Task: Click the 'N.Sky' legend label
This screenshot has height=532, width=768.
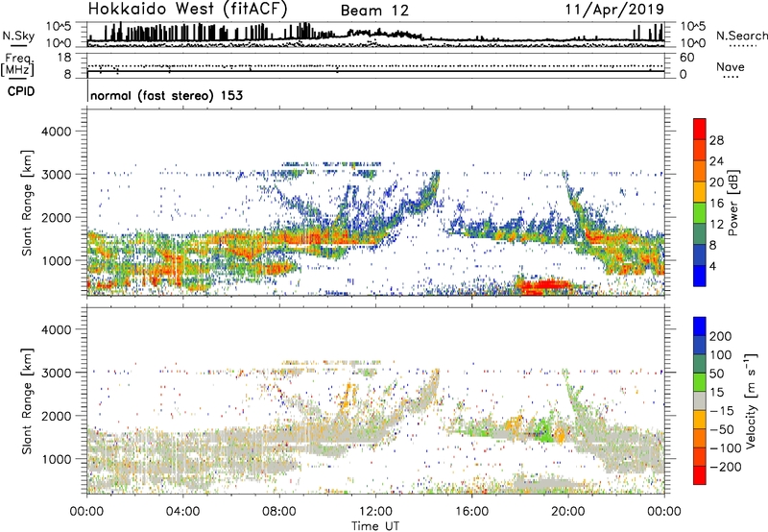Action: (x=18, y=36)
